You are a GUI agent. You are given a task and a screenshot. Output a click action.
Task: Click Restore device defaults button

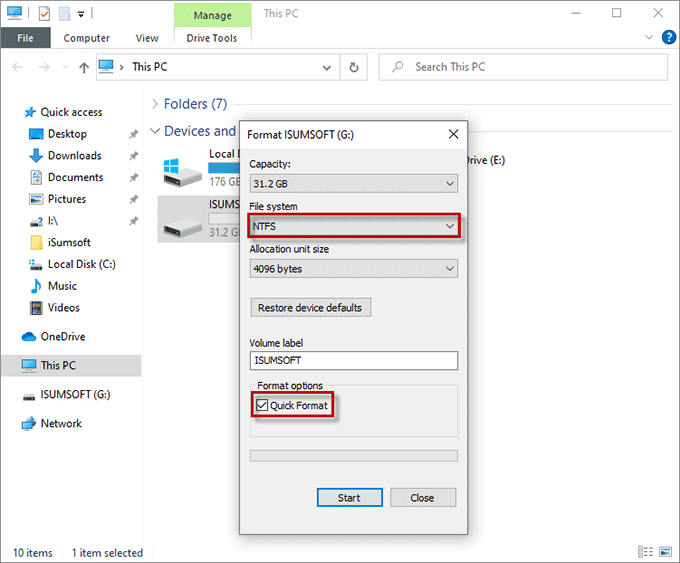click(311, 308)
